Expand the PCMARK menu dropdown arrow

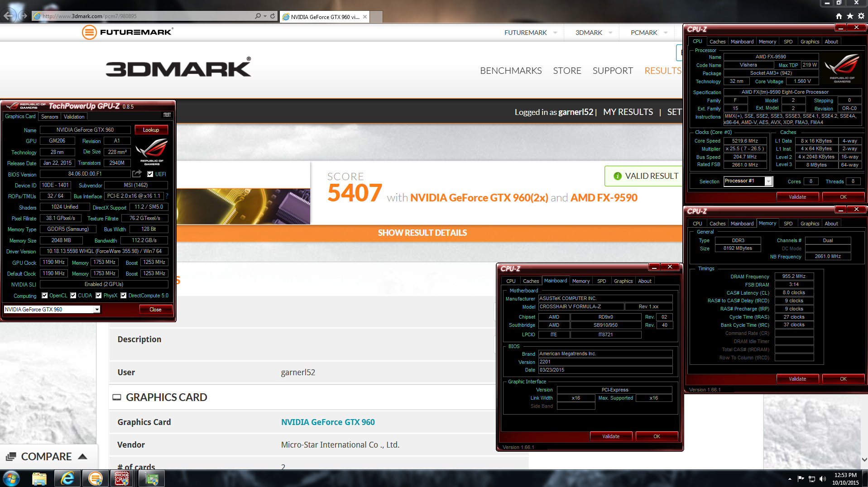coord(666,33)
